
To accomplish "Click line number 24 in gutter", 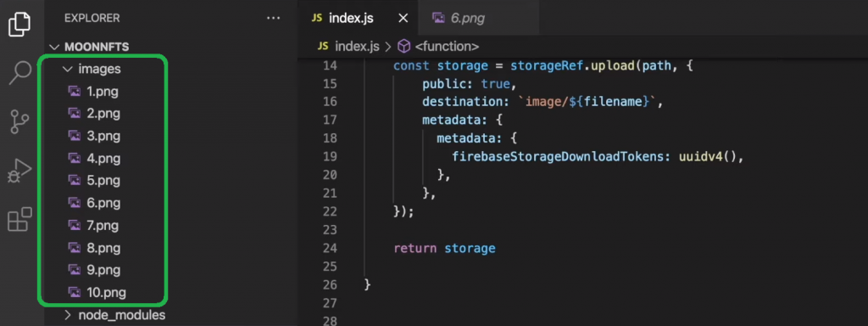I will coord(330,248).
